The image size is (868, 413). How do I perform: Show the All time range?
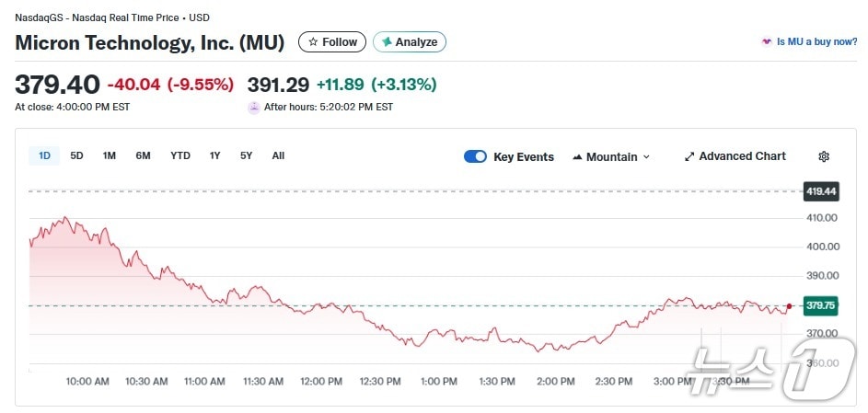tap(278, 155)
